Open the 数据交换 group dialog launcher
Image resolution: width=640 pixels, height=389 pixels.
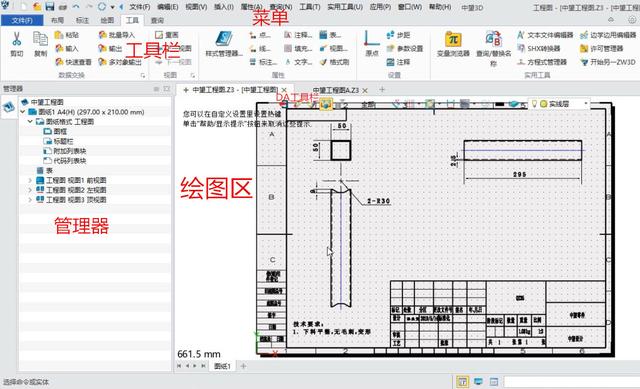(143, 76)
